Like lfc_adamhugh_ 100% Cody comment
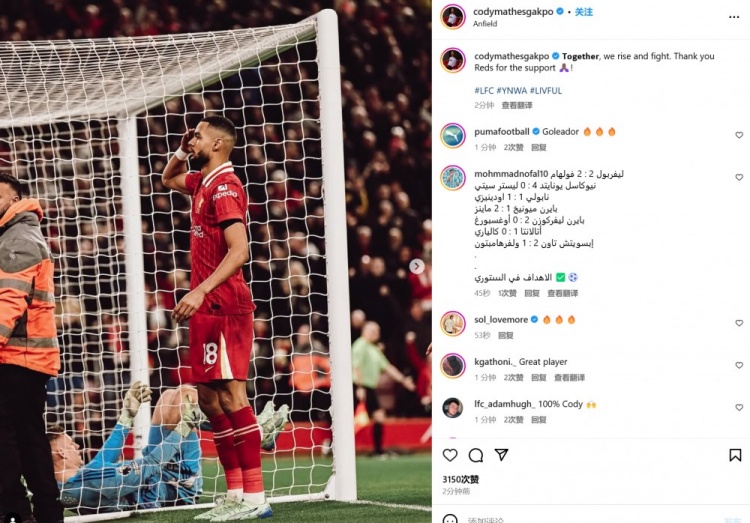This screenshot has width=750, height=523. click(739, 407)
